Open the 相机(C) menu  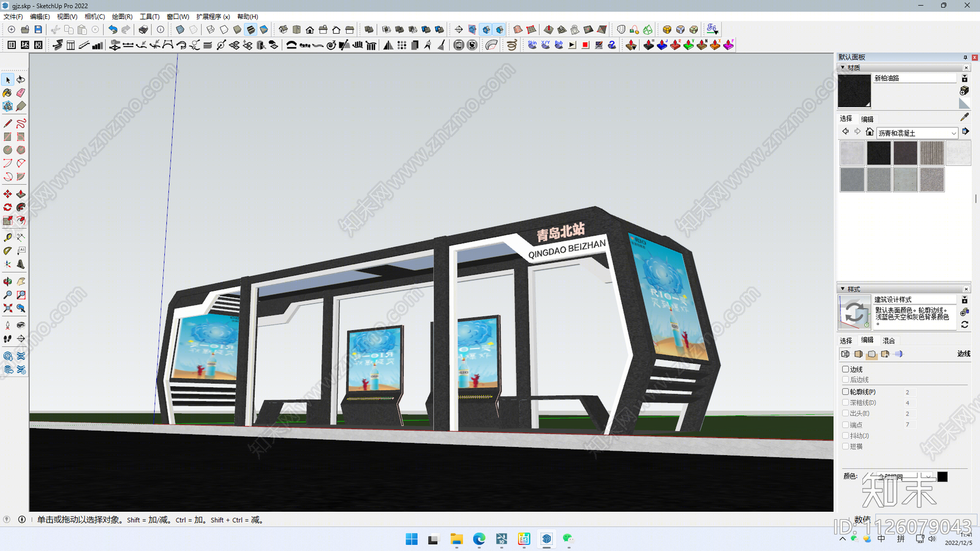(x=94, y=17)
